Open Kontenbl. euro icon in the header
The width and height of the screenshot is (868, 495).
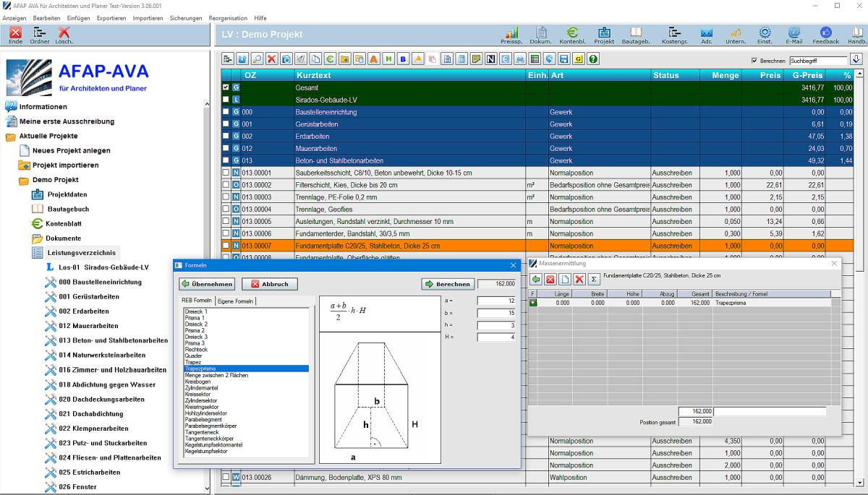pyautogui.click(x=572, y=35)
